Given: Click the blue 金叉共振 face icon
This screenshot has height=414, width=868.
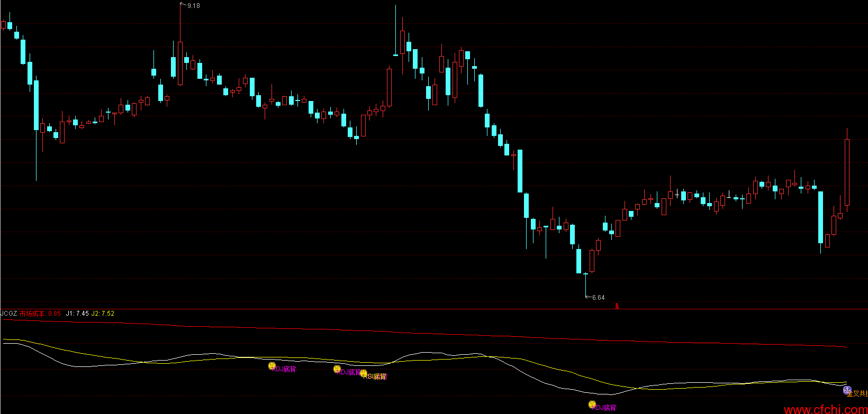Looking at the screenshot, I should tap(847, 391).
